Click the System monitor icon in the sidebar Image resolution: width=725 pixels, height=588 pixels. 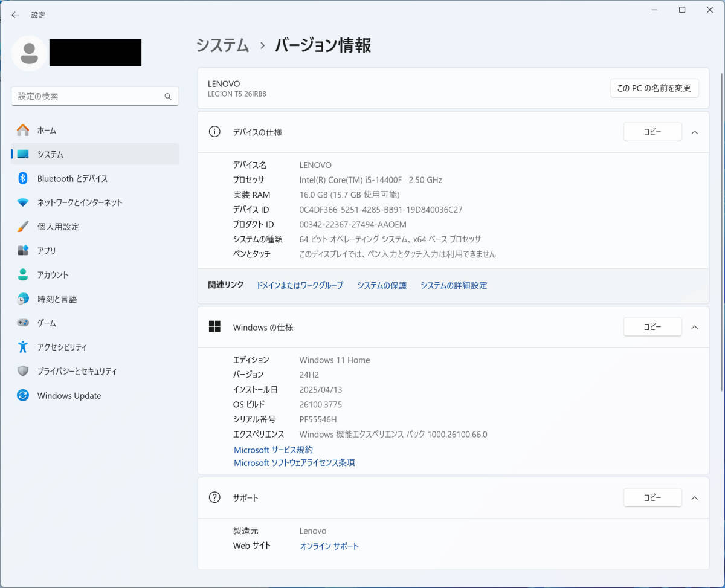pos(23,154)
